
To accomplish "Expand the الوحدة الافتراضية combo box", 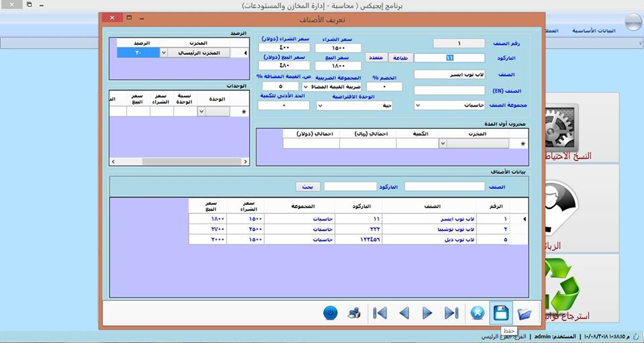I will pos(320,105).
